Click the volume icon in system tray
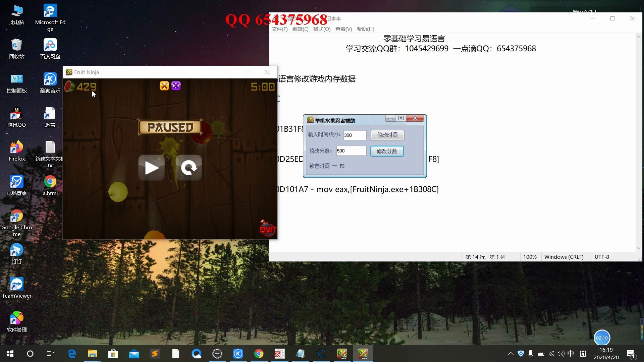The width and height of the screenshot is (644, 362). pyautogui.click(x=561, y=354)
